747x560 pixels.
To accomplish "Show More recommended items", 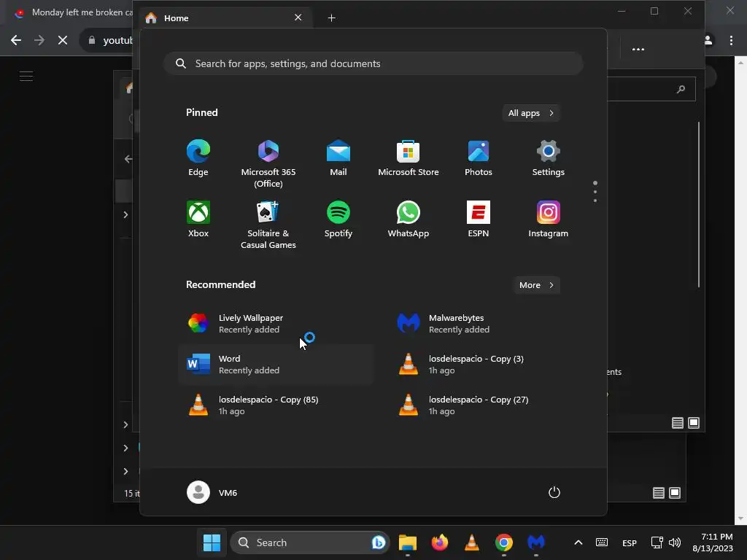I will [536, 285].
